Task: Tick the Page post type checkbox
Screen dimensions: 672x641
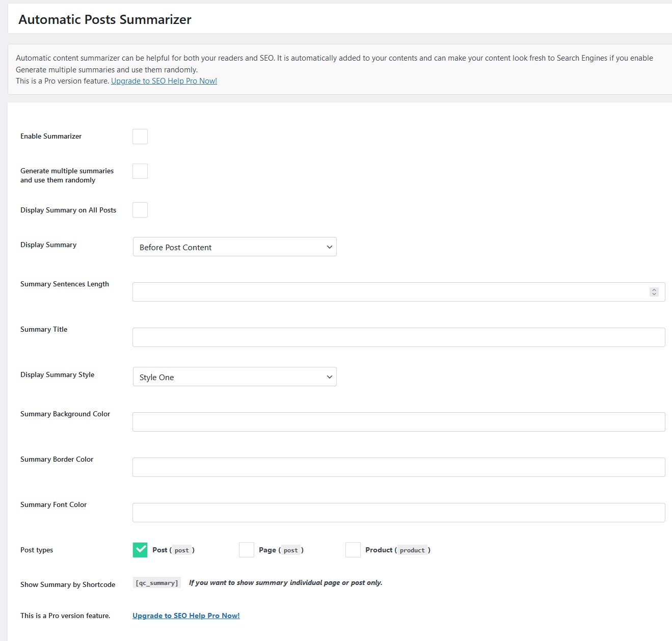Action: pyautogui.click(x=247, y=550)
